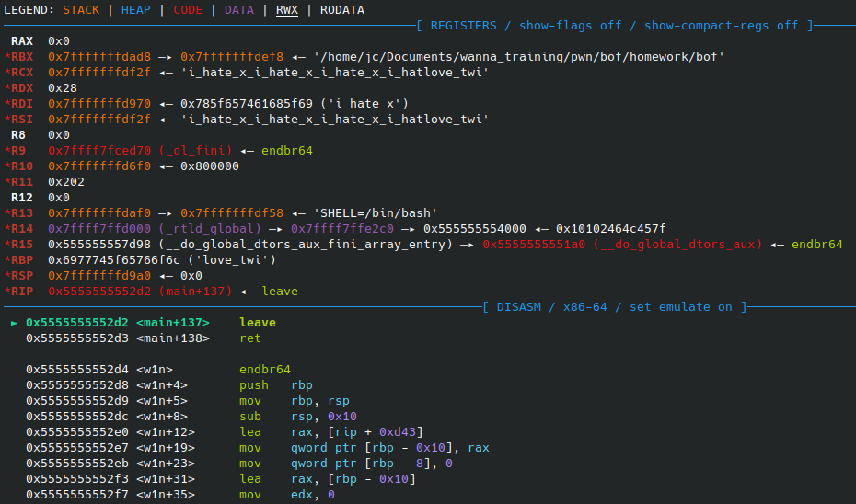Click the <w1n+31> label
Screen dimensions: 856x504
[x=166, y=479]
